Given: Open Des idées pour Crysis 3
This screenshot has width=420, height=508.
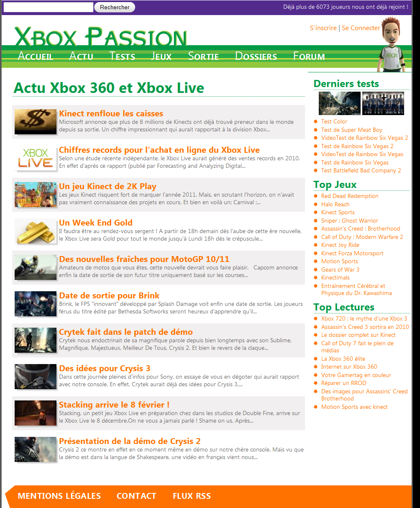Looking at the screenshot, I should coord(105,368).
